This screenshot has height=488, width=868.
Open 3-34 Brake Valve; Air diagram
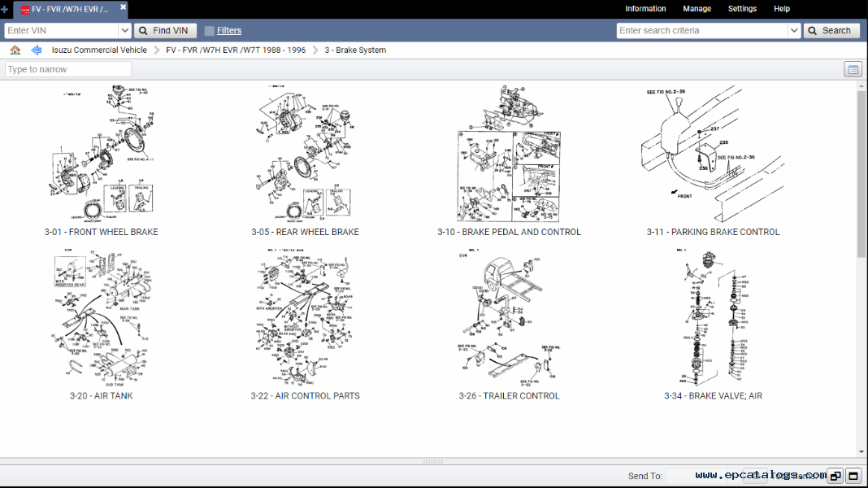[x=713, y=317]
